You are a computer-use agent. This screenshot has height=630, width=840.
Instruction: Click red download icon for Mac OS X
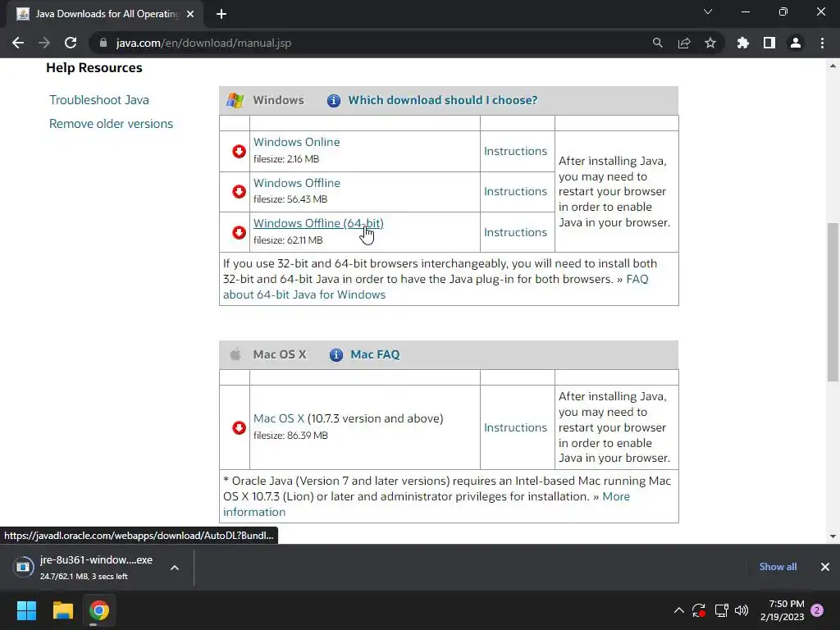(x=239, y=427)
